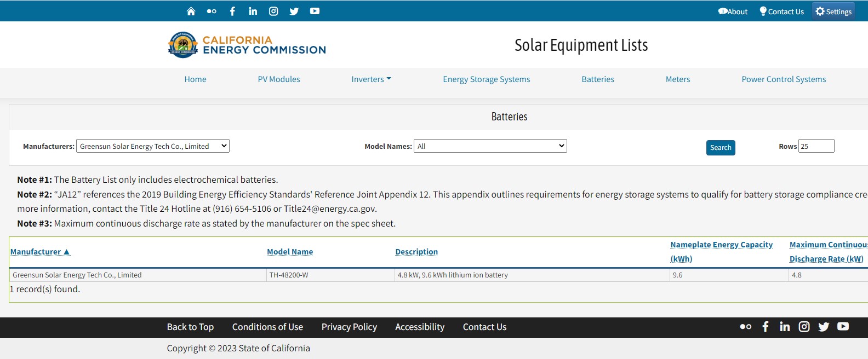
Task: Sort table by Manufacturer column
Action: [x=40, y=252]
